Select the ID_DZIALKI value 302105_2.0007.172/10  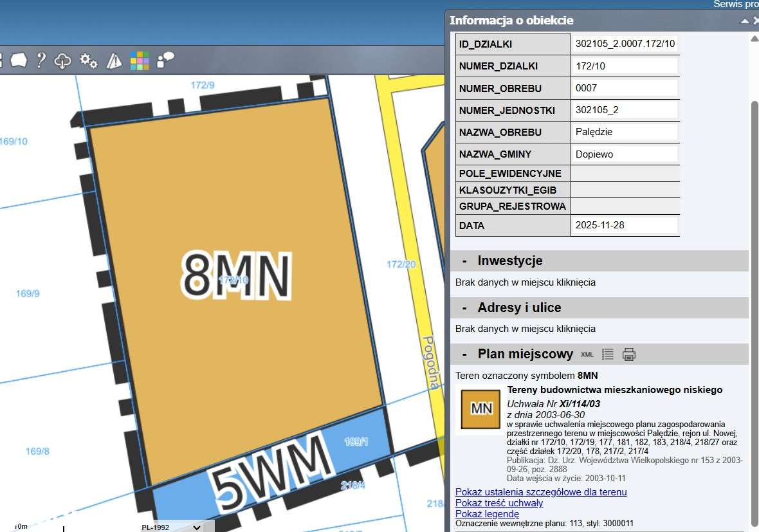click(x=625, y=44)
